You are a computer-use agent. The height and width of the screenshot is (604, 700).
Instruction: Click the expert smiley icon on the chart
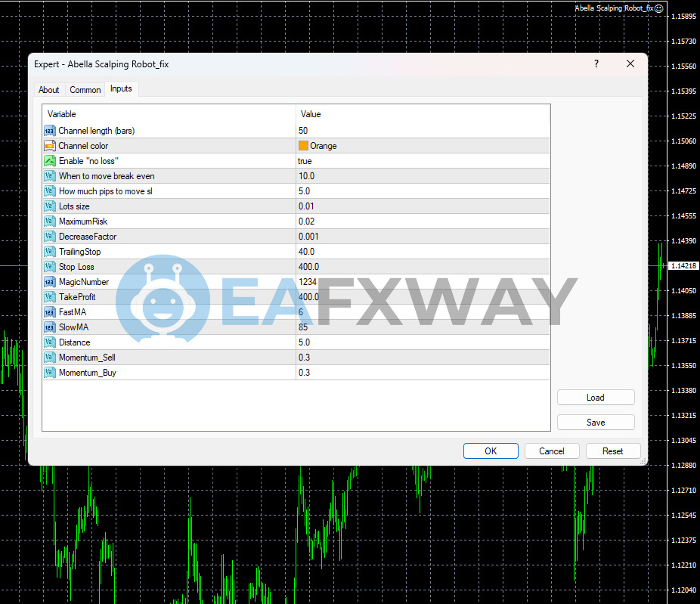659,8
